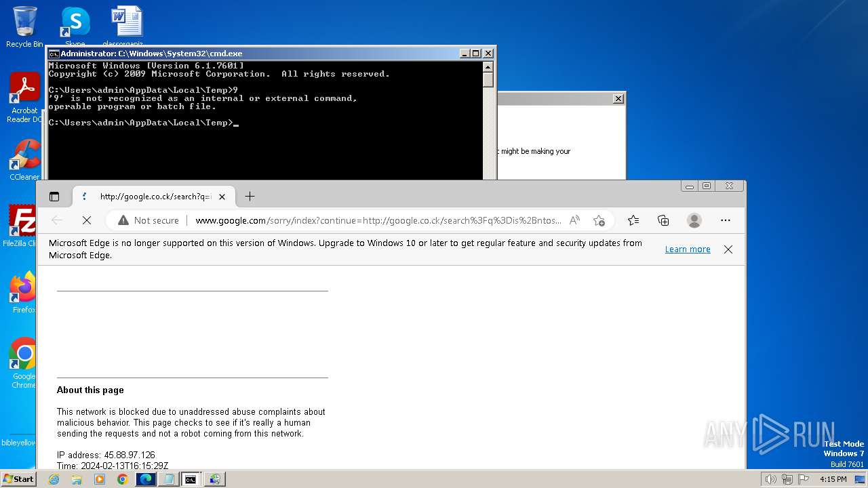Open Collections in Edge
The width and height of the screenshot is (868, 488).
point(663,220)
